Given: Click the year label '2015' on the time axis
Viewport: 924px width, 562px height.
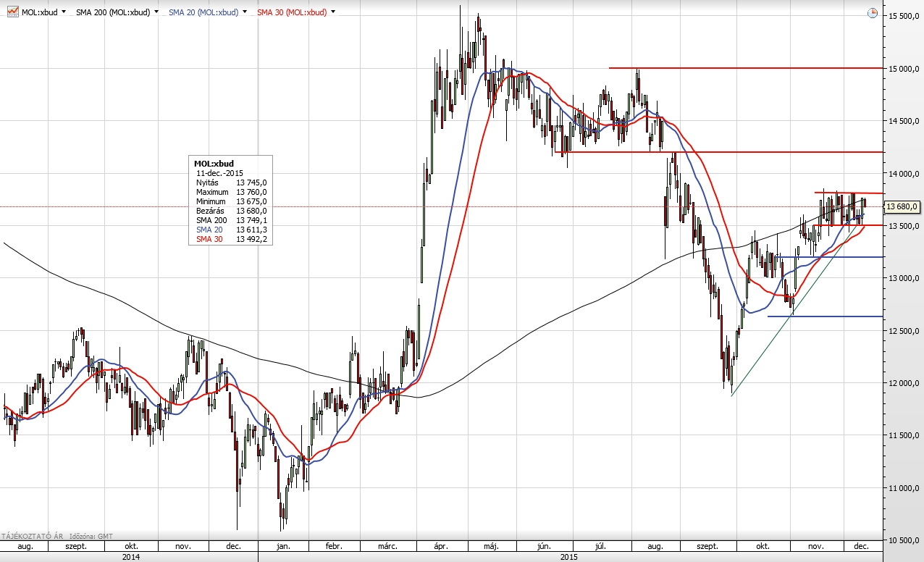Looking at the screenshot, I should click(x=571, y=557).
